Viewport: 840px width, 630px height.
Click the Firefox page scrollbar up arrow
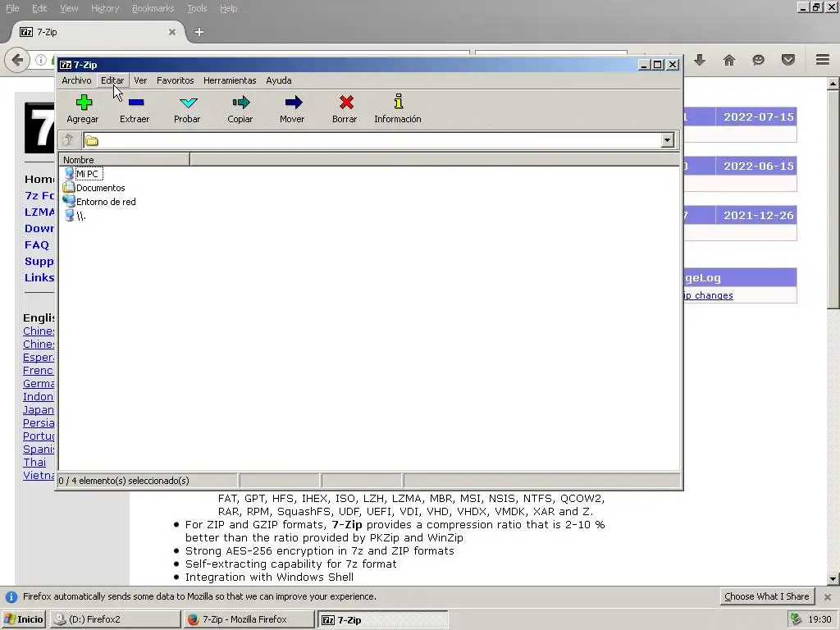(x=833, y=84)
